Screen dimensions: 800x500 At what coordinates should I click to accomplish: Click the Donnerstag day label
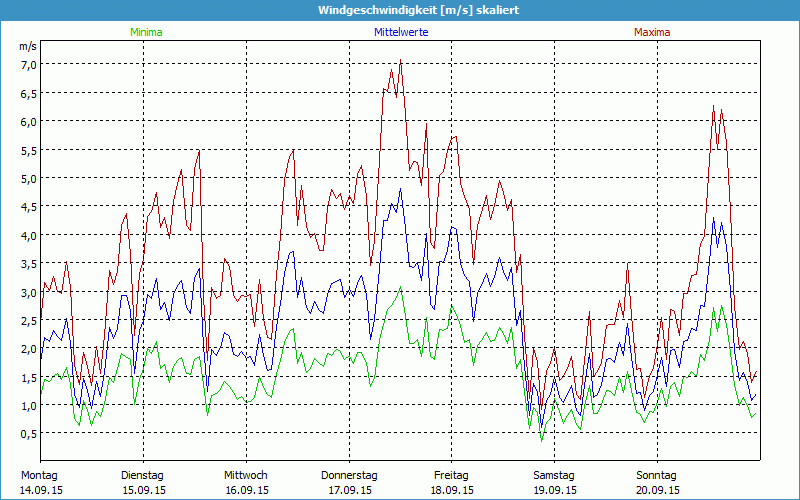click(349, 476)
